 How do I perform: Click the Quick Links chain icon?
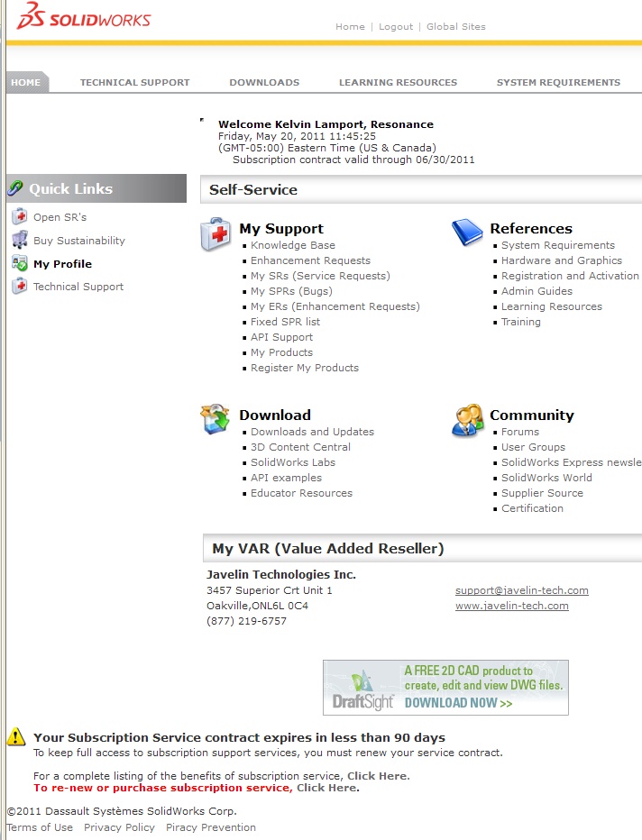[15, 188]
